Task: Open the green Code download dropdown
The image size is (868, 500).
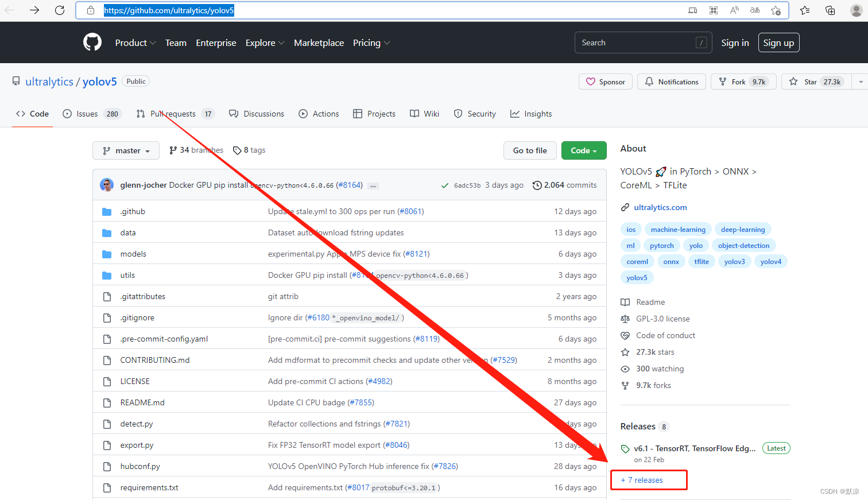Action: click(x=584, y=150)
